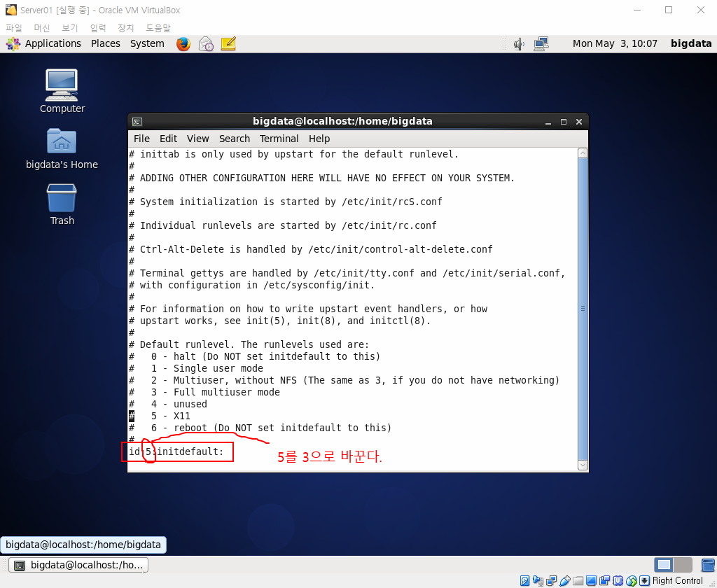The image size is (717, 588).
Task: Click the terminal taskbar button
Action: (78, 565)
